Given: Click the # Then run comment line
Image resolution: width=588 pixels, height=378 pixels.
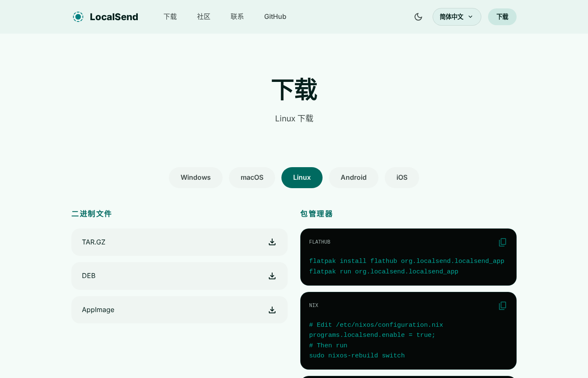Looking at the screenshot, I should [x=328, y=346].
